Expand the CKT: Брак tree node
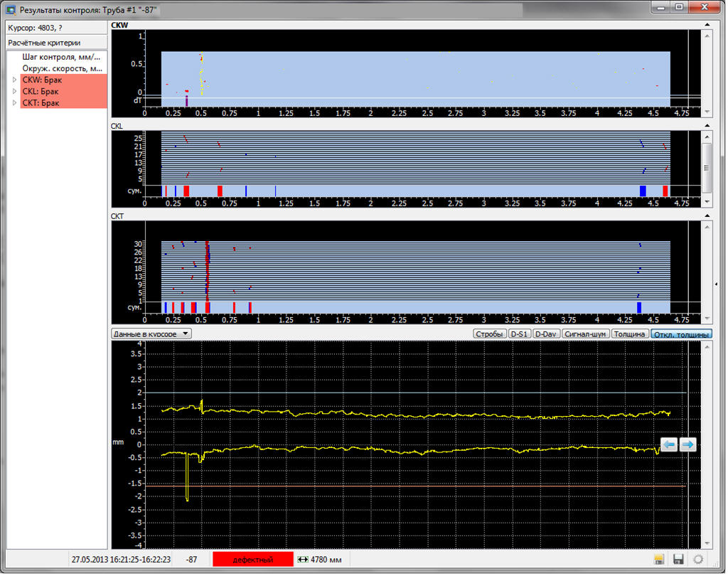 pyautogui.click(x=15, y=103)
